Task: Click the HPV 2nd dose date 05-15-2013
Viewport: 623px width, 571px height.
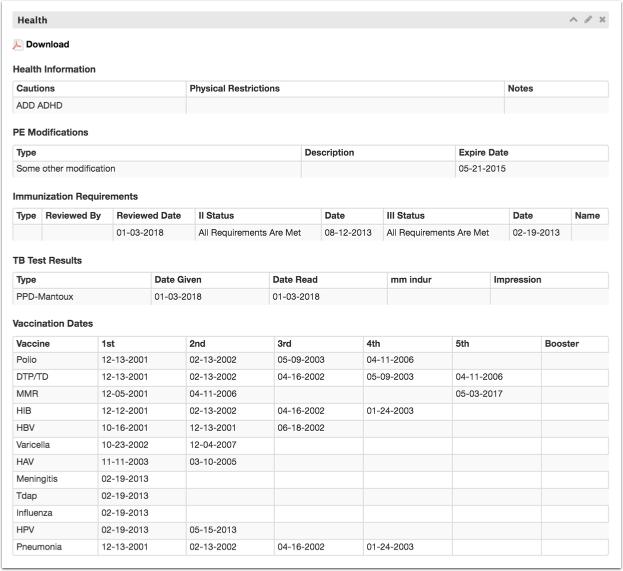Action: click(213, 530)
